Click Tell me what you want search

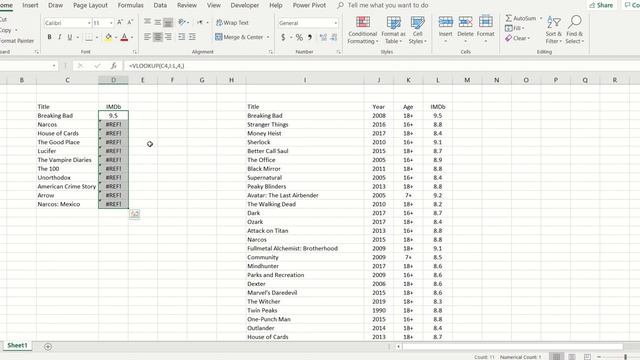pos(388,5)
